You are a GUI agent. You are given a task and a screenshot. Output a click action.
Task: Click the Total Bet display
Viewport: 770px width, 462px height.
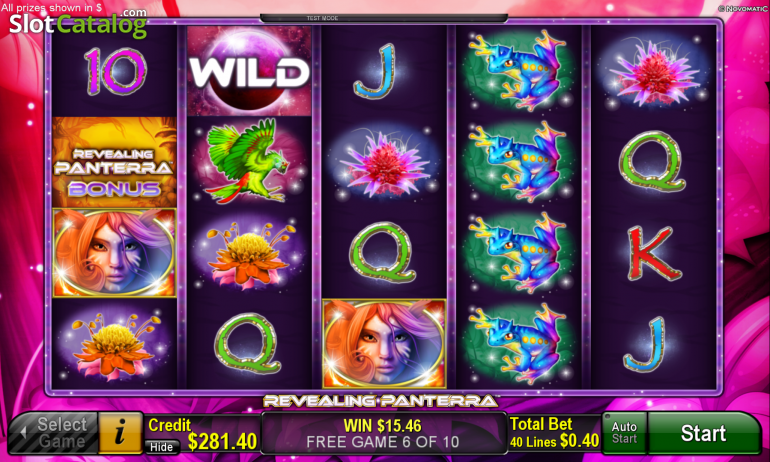pos(554,433)
